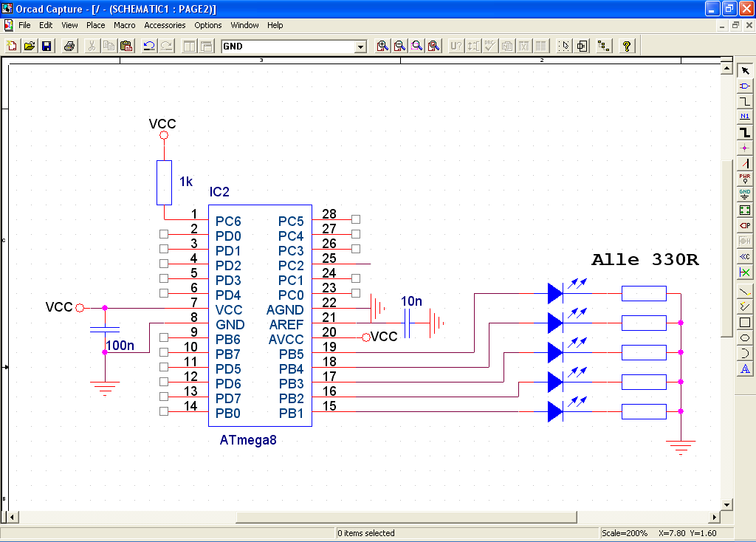Viewport: 756px width, 542px height.
Task: Select the Place Polyline tool
Action: [x=745, y=306]
